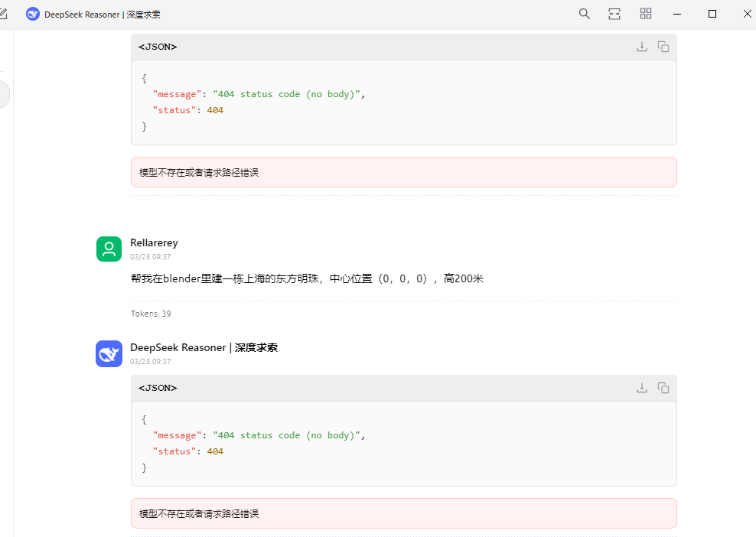The height and width of the screenshot is (537, 756).
Task: Click the DeepSeek logo in the title bar
Action: pos(33,14)
